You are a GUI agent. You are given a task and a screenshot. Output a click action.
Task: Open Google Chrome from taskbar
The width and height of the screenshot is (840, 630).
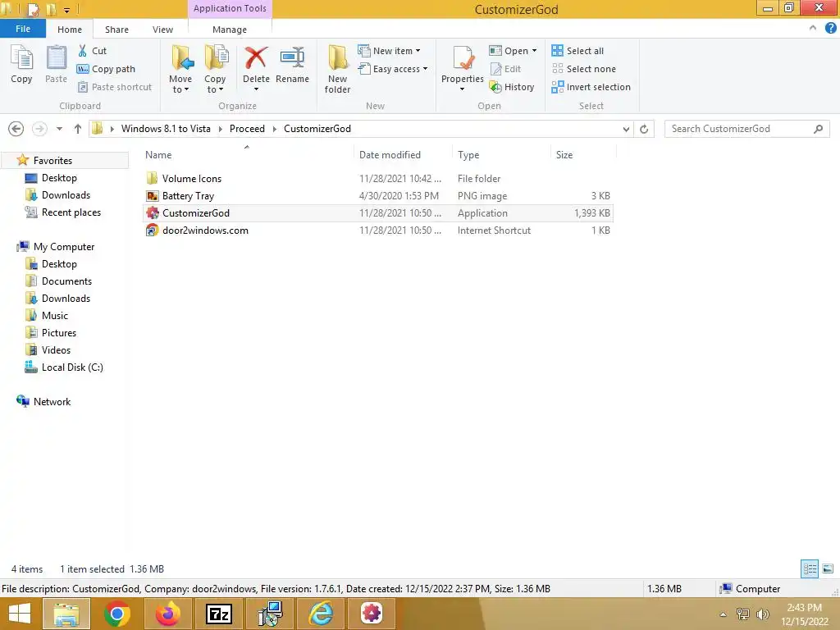pos(116,614)
